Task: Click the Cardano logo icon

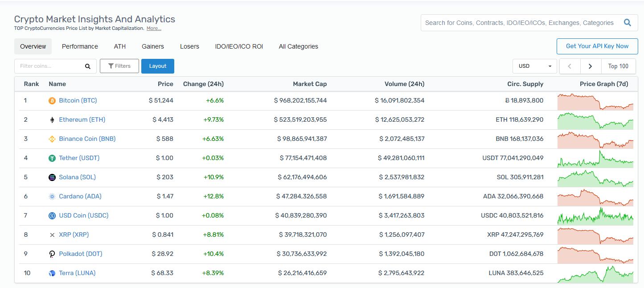Action: point(52,197)
